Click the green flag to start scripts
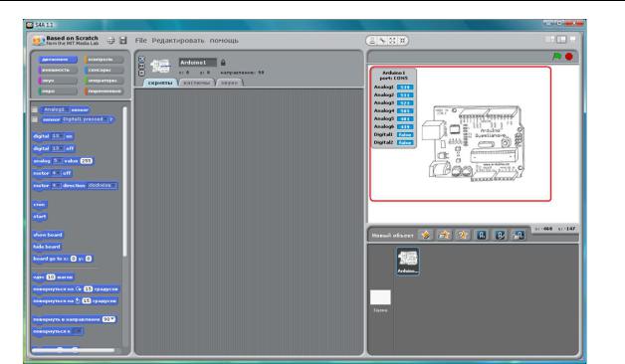 (557, 57)
